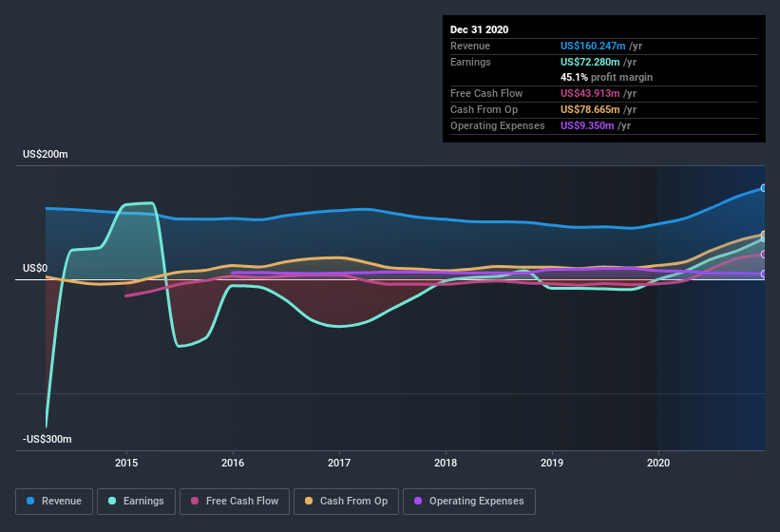Viewport: 780px width, 532px height.
Task: Click the Operating Expenses tooltip label
Action: pos(498,125)
